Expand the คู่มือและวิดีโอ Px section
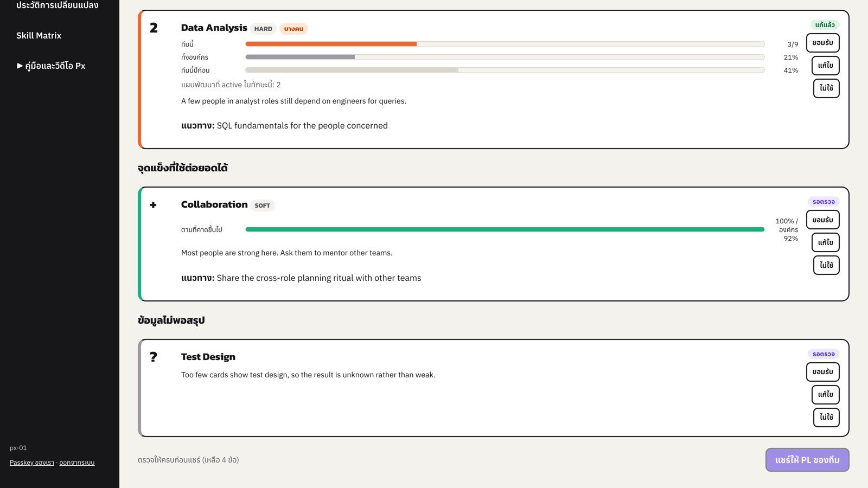 pyautogui.click(x=51, y=66)
